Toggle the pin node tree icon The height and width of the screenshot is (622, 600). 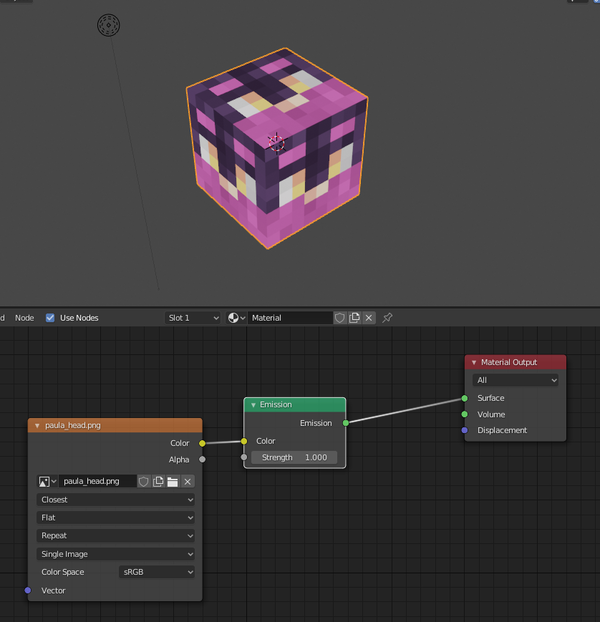[387, 318]
